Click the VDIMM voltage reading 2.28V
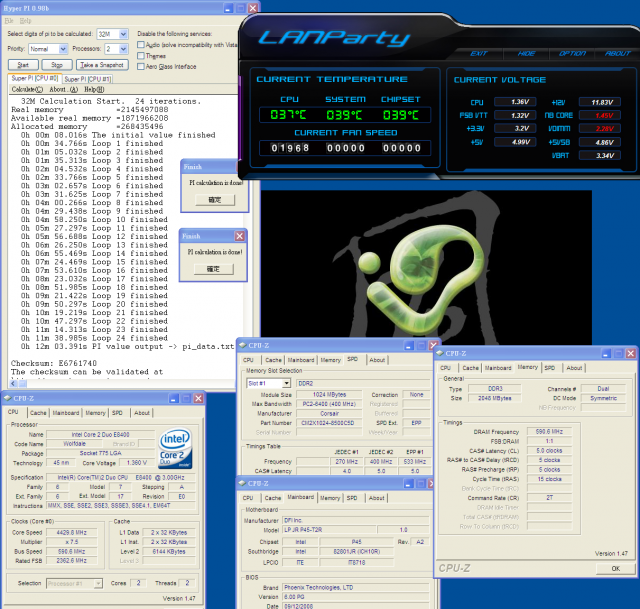 point(600,128)
